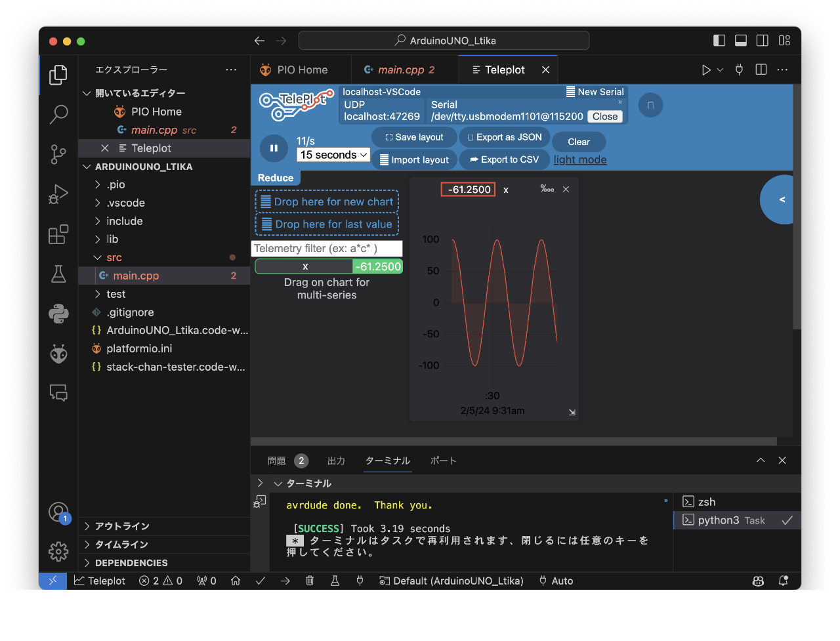Open the Testing flask icon in activity bar
The width and height of the screenshot is (840, 641).
(58, 275)
